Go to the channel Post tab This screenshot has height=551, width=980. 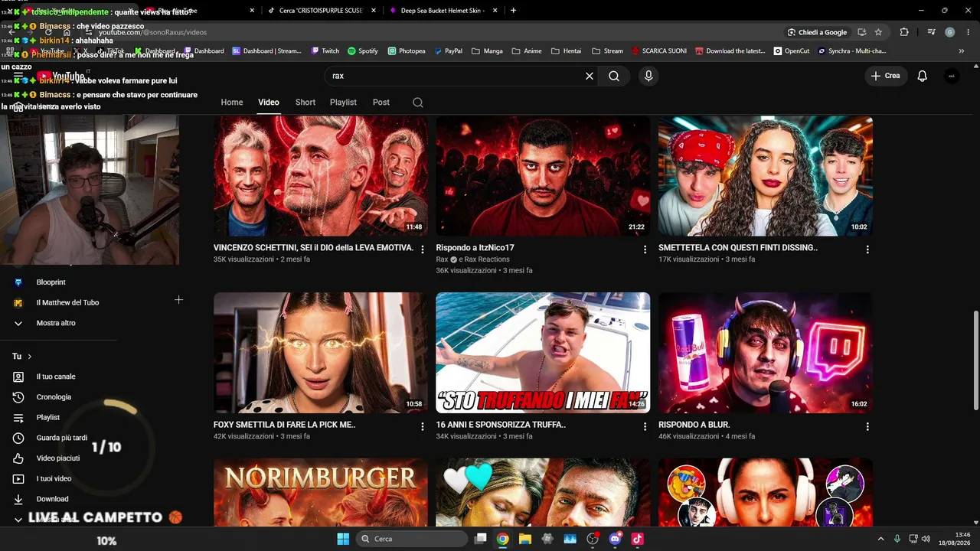pyautogui.click(x=381, y=103)
